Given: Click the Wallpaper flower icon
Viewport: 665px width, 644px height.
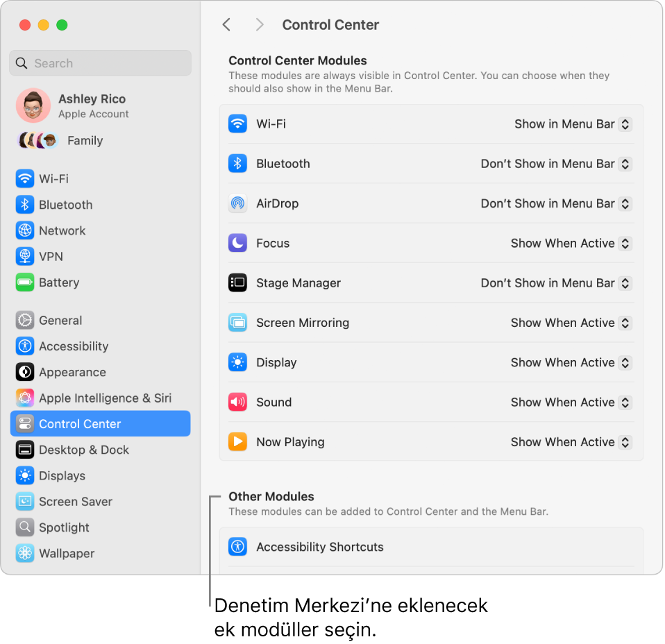Looking at the screenshot, I should [25, 553].
